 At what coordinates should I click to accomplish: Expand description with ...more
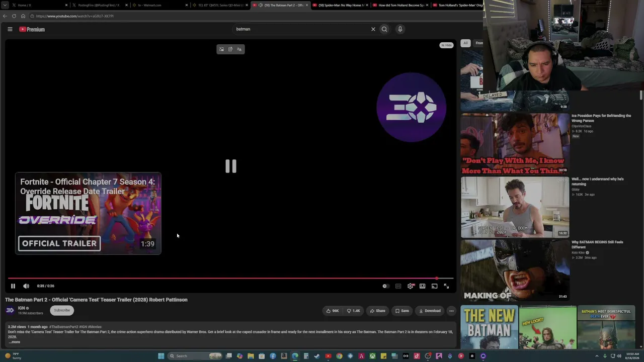pyautogui.click(x=15, y=342)
